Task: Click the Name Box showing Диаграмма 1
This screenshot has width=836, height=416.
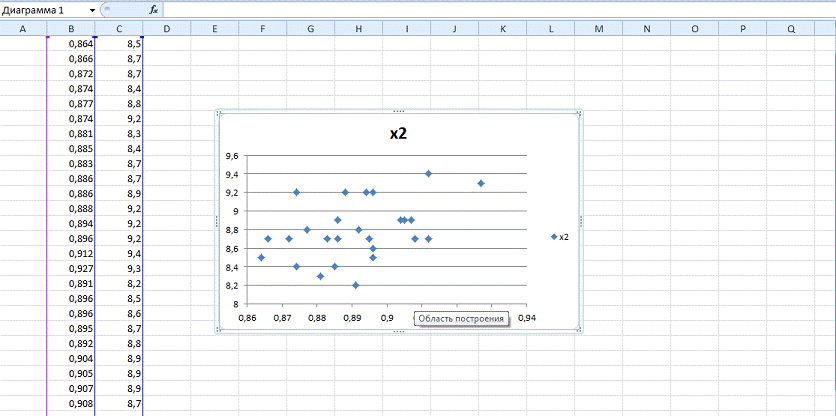Action: click(43, 9)
